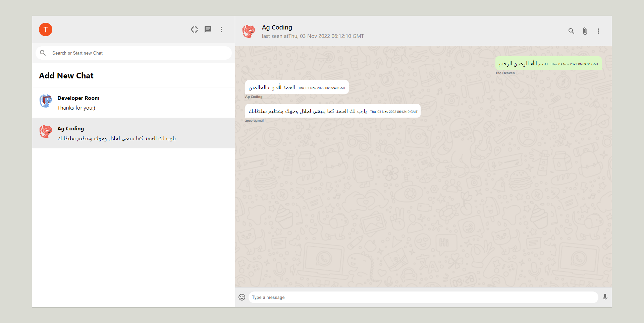Screen dimensions: 644x323
Task: Select the Ag Coding conversation
Action: click(x=133, y=133)
